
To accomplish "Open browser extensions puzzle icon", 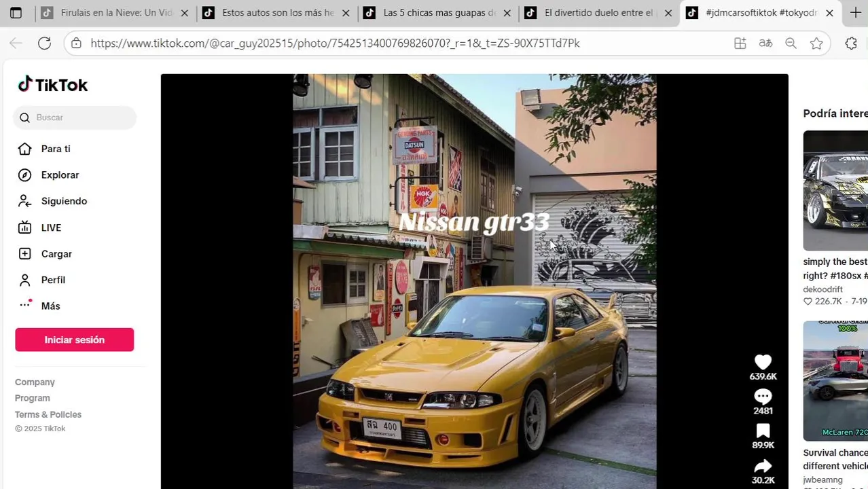I will click(851, 43).
